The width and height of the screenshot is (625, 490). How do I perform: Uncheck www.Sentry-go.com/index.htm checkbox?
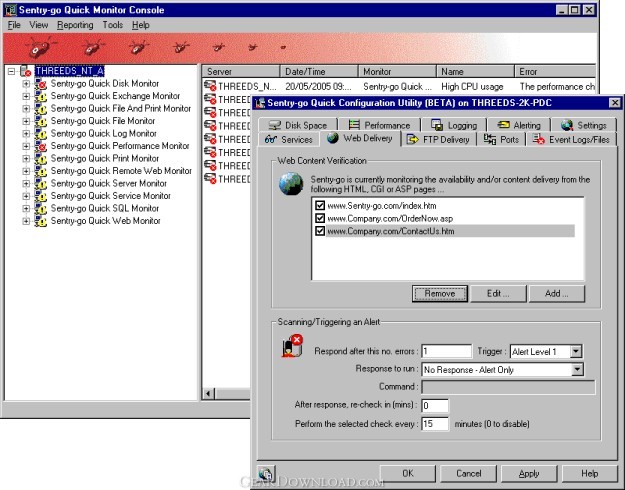point(320,205)
